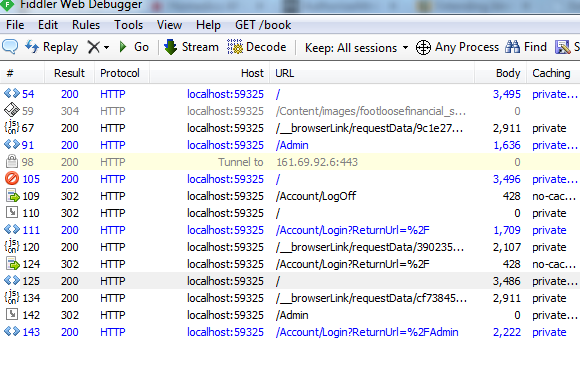Click the Save icon at toolbar edge
The image size is (580, 367).
pos(563,47)
